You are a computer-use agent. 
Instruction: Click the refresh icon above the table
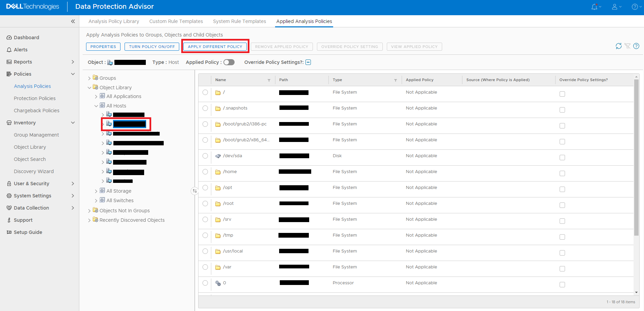point(618,46)
